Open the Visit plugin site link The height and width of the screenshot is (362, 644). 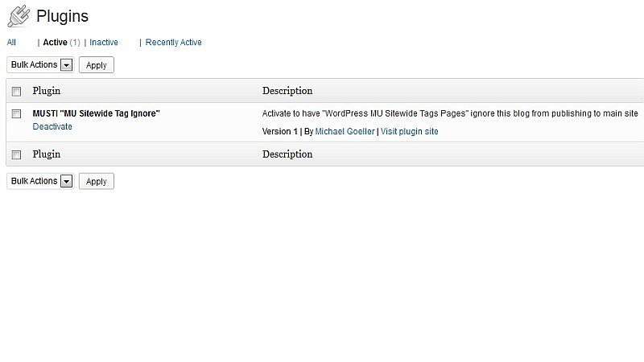coord(409,131)
